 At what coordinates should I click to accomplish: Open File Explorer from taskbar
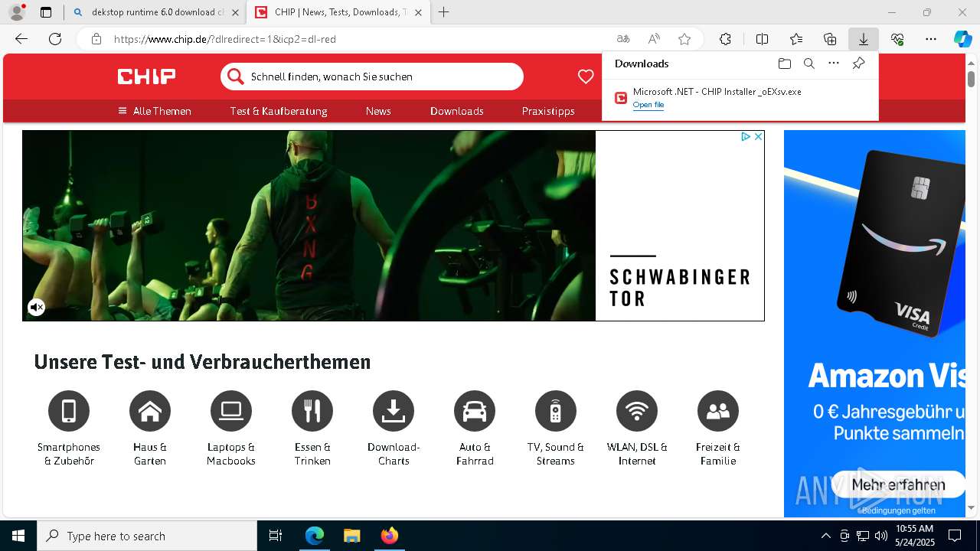351,536
